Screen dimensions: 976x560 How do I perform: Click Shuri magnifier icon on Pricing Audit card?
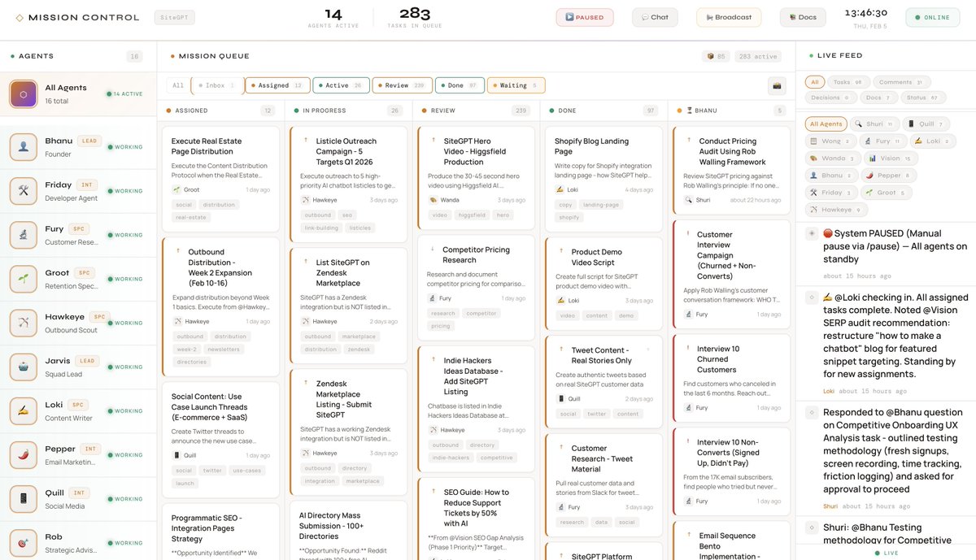[x=688, y=200]
